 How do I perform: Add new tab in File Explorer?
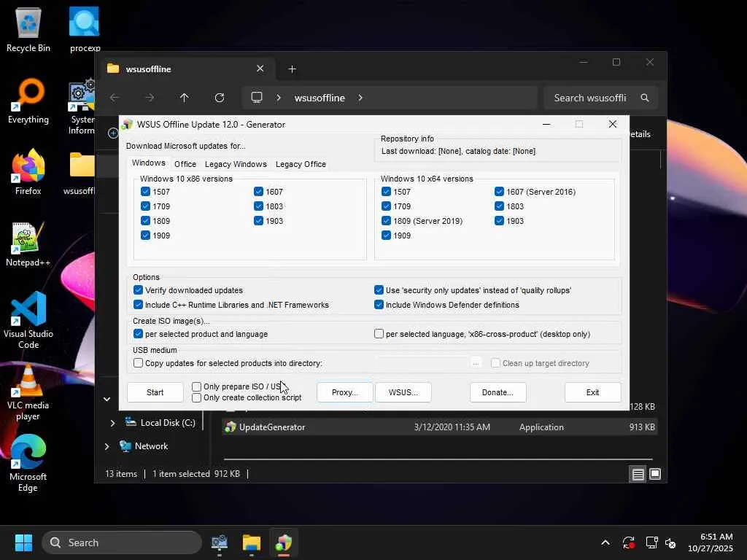click(x=292, y=69)
